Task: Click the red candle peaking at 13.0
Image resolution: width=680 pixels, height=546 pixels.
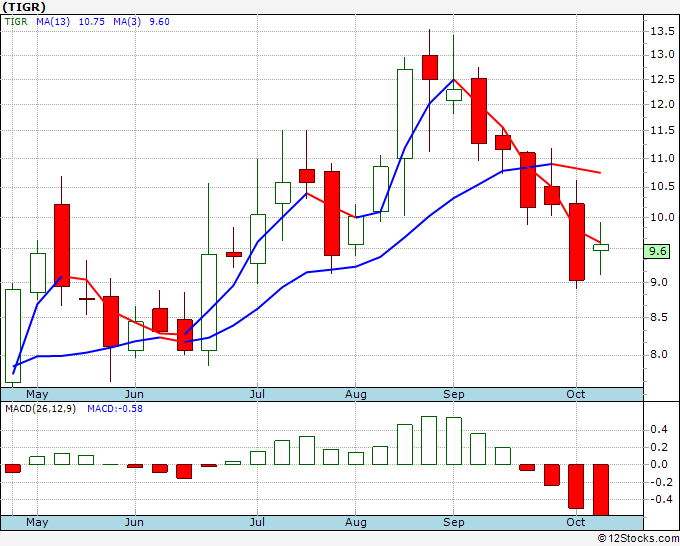Action: [430, 67]
